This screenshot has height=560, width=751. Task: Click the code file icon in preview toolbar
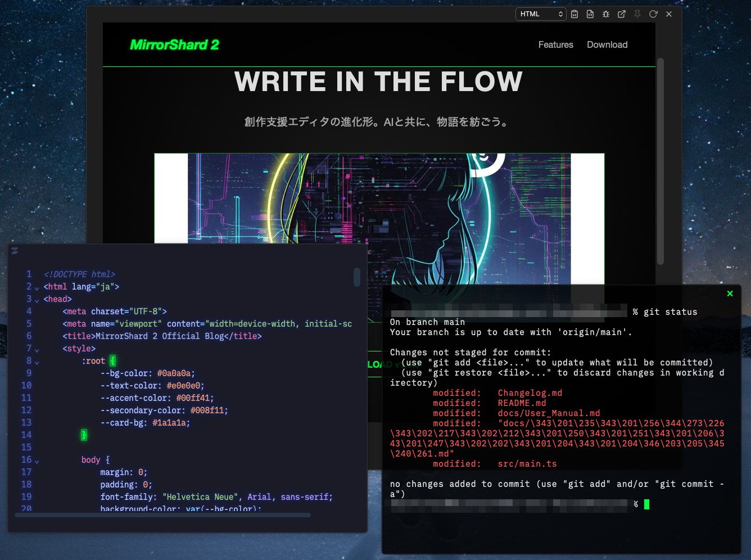click(590, 14)
